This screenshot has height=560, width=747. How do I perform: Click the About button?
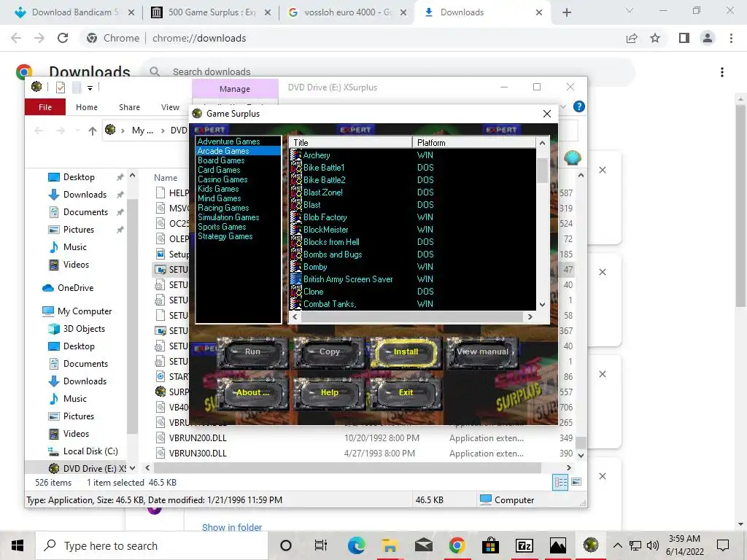click(252, 393)
